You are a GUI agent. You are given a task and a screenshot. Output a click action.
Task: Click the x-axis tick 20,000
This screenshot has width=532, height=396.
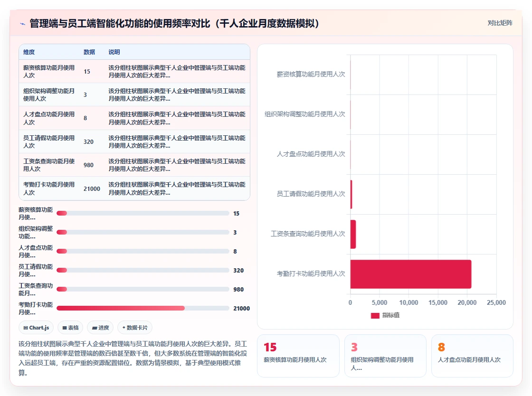[467, 302]
